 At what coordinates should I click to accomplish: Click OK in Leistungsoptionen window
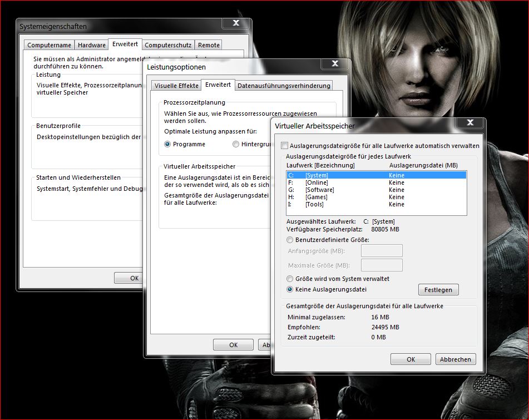tap(233, 345)
